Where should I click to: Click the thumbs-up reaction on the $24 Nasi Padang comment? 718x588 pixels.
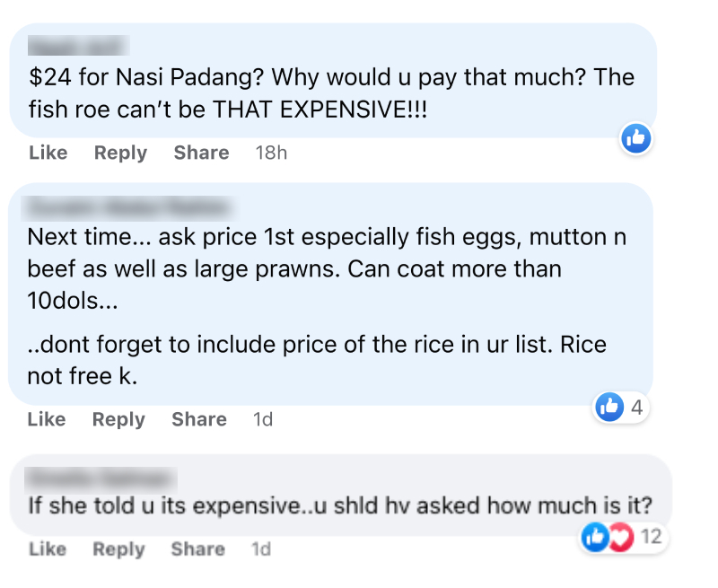[636, 138]
